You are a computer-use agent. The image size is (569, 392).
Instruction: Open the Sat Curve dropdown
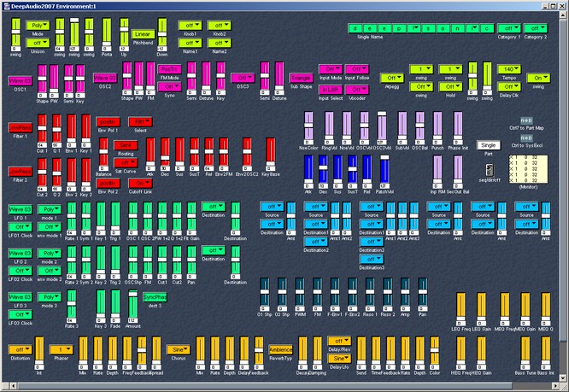[126, 163]
